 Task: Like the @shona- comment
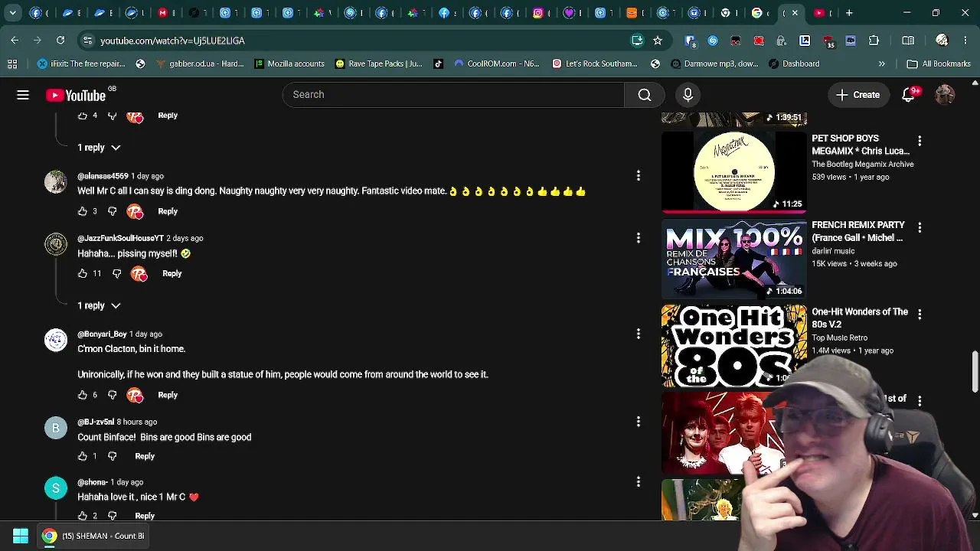click(83, 516)
